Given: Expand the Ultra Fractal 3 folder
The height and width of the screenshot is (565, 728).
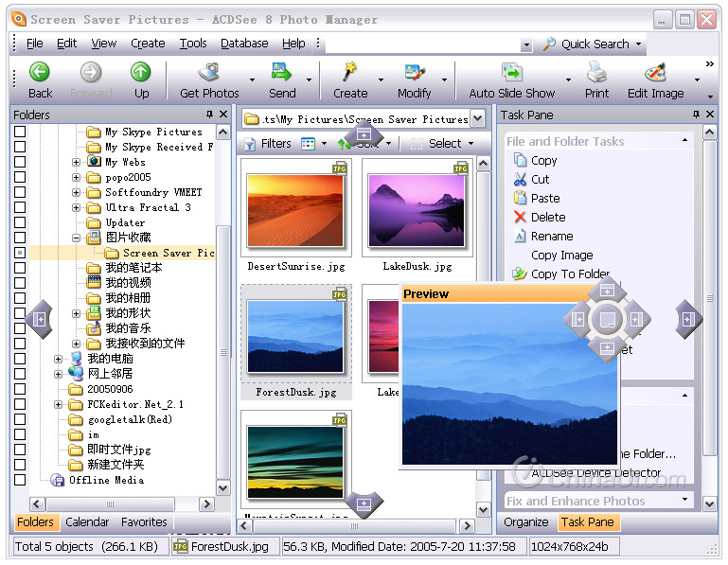Looking at the screenshot, I should 76,207.
